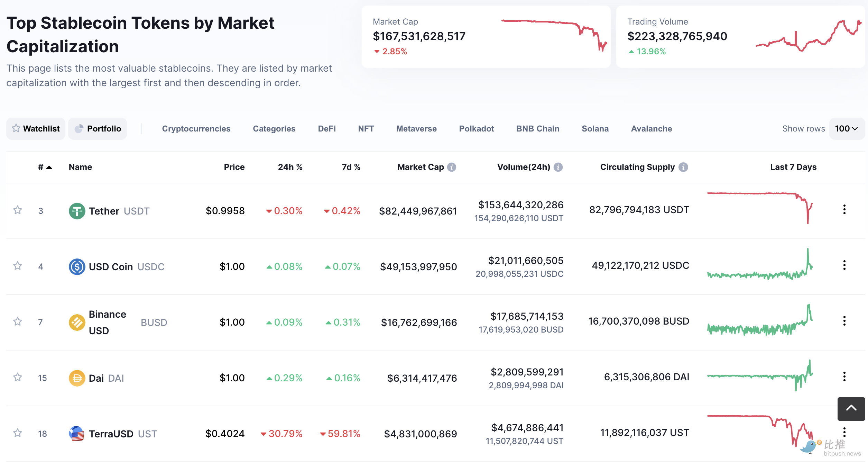This screenshot has height=463, width=868.
Task: Sort table by 24h % column
Action: (290, 167)
